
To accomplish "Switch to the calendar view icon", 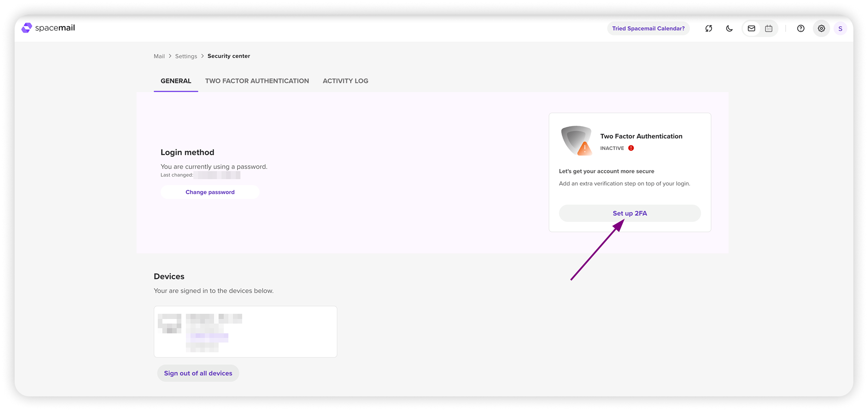I will pos(768,29).
